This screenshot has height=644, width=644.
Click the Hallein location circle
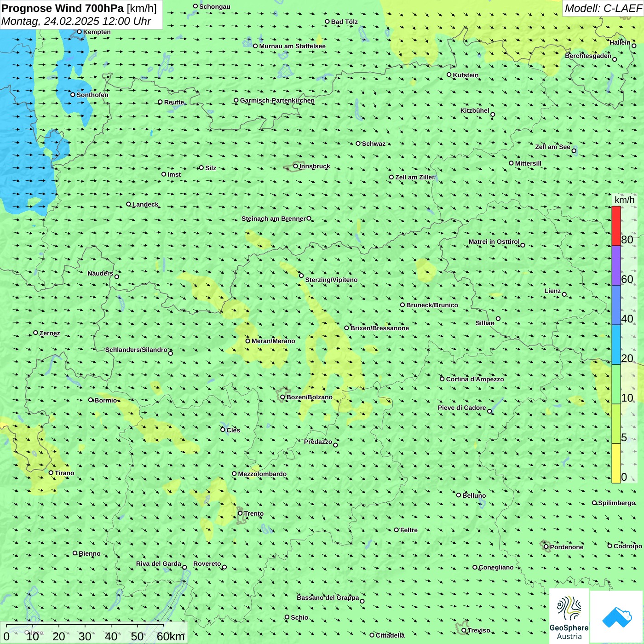click(x=634, y=46)
